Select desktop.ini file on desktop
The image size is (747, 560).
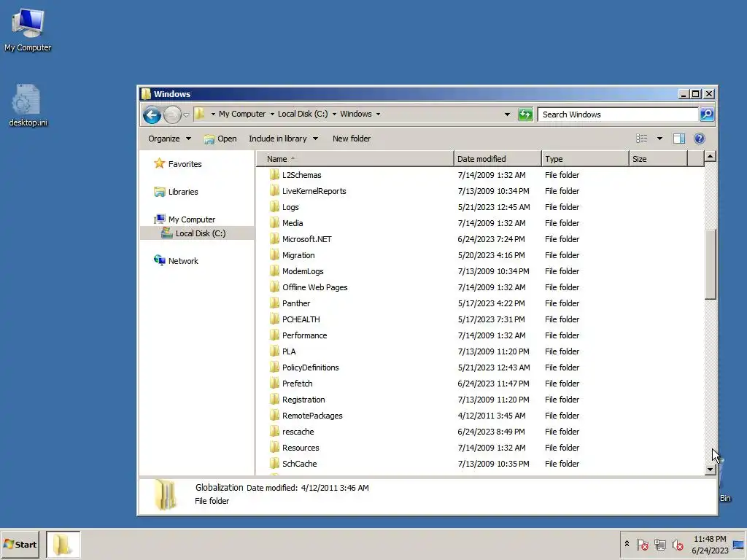(x=28, y=105)
